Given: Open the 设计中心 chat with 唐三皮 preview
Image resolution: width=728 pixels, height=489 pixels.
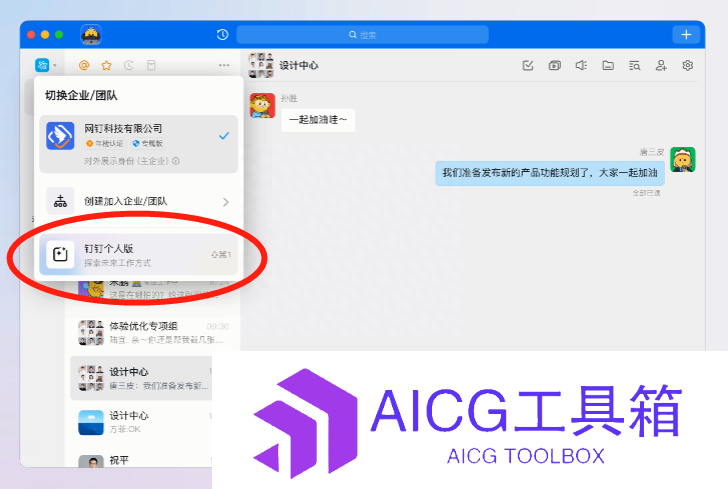Looking at the screenshot, I should [141, 378].
